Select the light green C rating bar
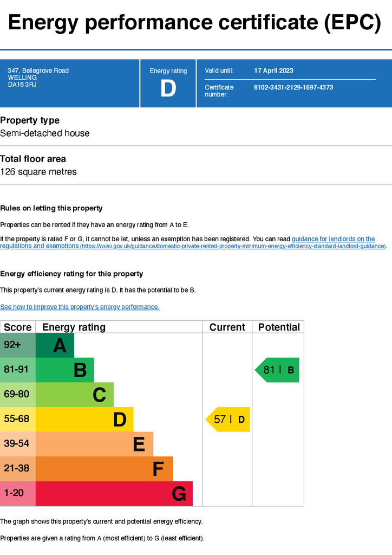 (75, 395)
